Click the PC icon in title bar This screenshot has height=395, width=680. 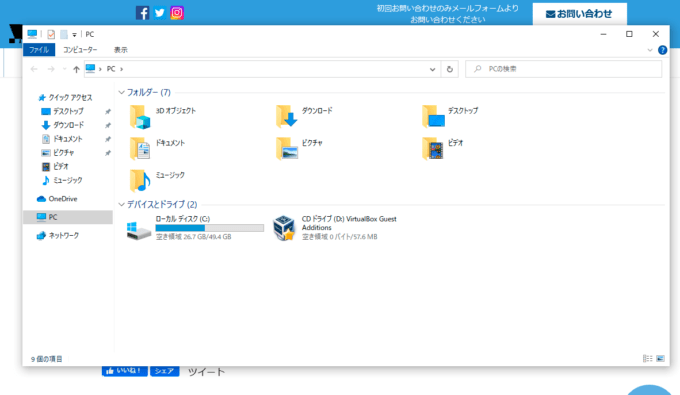32,34
